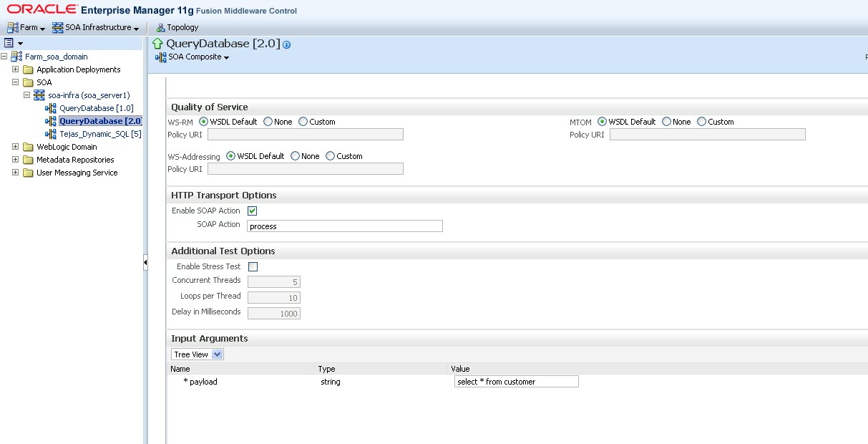This screenshot has width=868, height=444.
Task: Open the Metadata Repositories tree item
Action: coord(75,160)
